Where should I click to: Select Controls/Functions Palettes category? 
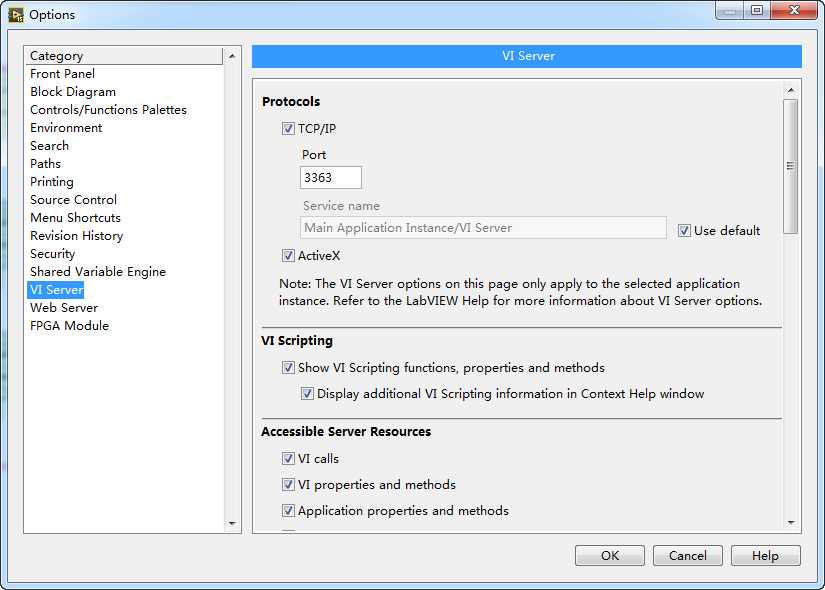[x=108, y=109]
